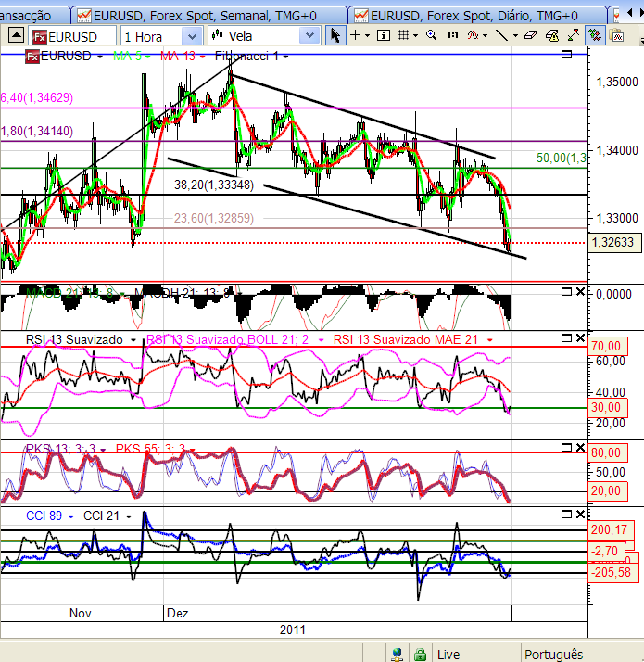Click the green padlock status icon
644x662 pixels.
point(420,655)
